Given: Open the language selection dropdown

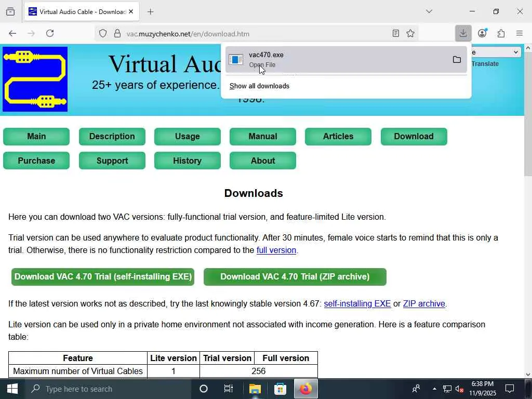Looking at the screenshot, I should [495, 52].
